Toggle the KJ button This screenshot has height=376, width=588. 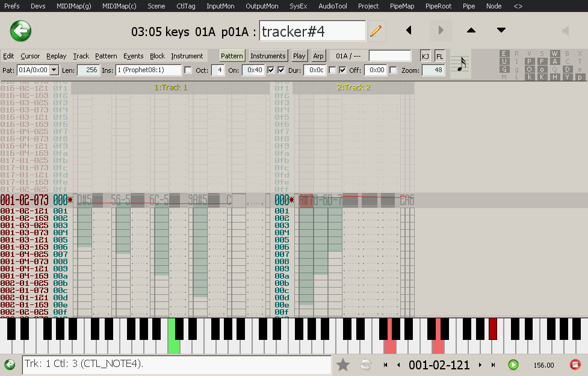(x=426, y=56)
